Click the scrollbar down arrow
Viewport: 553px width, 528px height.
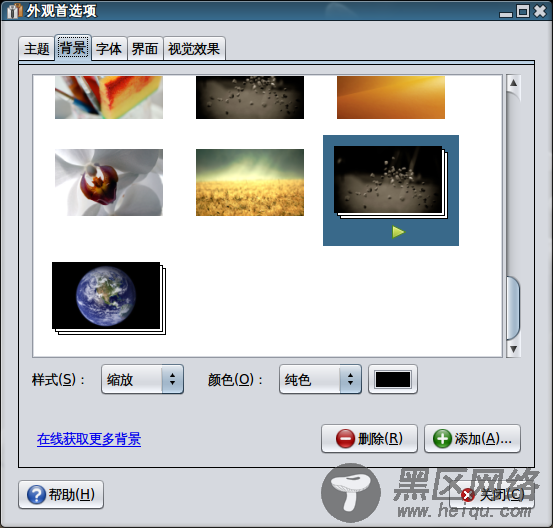(x=514, y=349)
